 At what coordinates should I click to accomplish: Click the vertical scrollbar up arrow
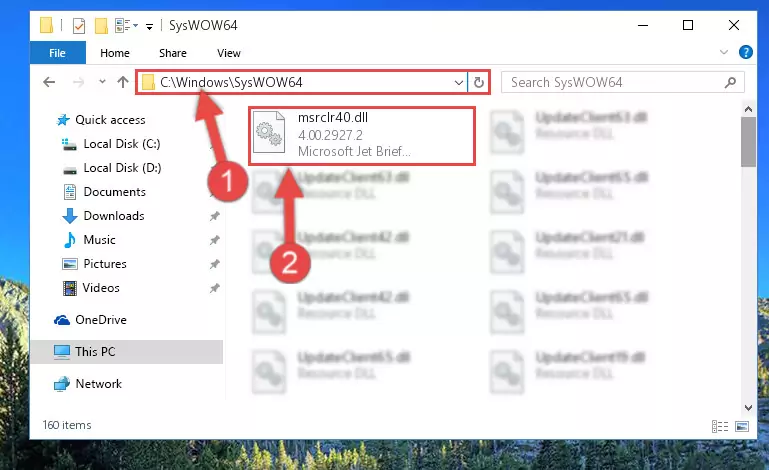coord(748,109)
